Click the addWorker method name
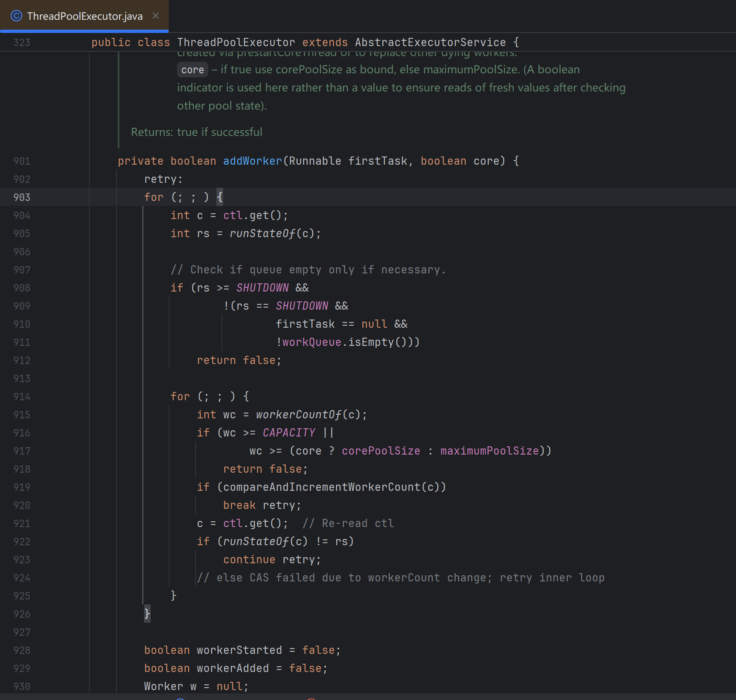The image size is (736, 700). [x=252, y=161]
